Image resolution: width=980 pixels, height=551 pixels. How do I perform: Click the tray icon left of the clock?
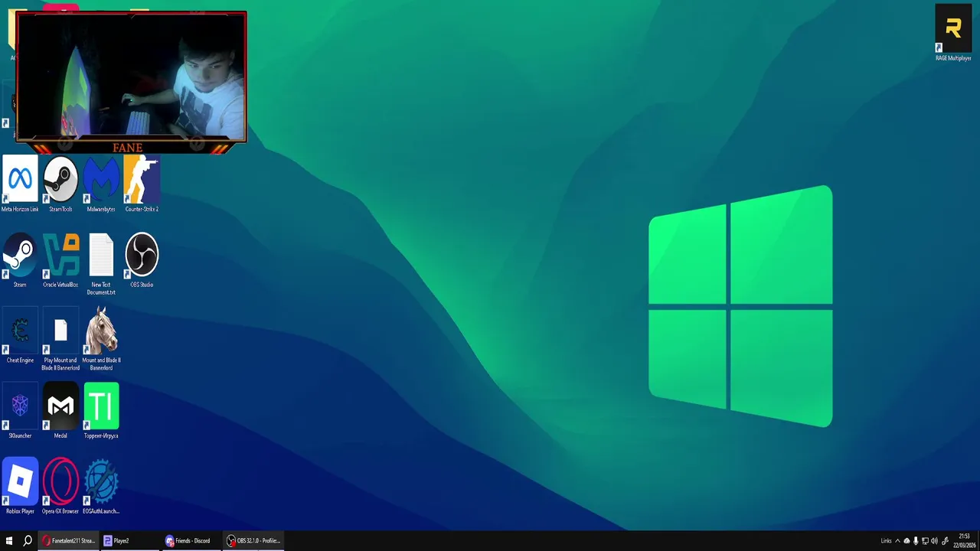(x=946, y=541)
